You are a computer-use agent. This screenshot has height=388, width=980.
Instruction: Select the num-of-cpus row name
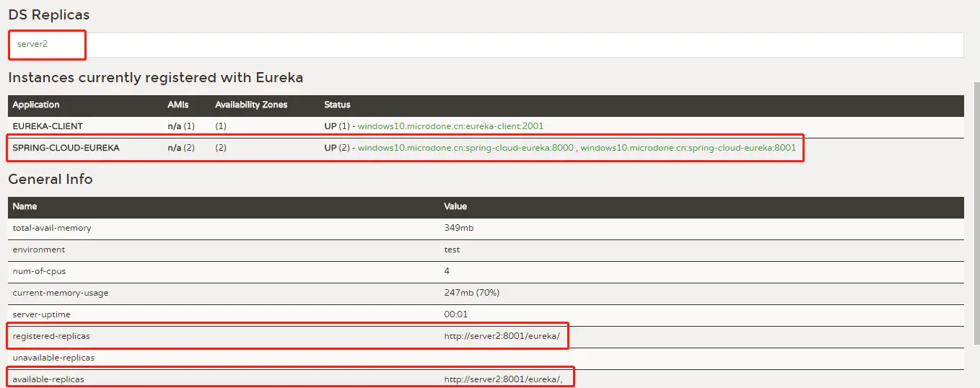pyautogui.click(x=40, y=271)
